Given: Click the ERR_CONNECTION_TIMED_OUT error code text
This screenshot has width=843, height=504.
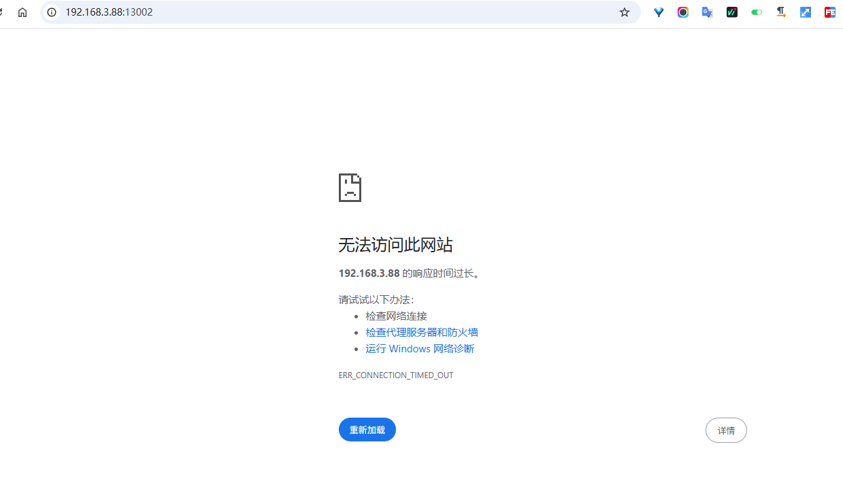Looking at the screenshot, I should 396,375.
